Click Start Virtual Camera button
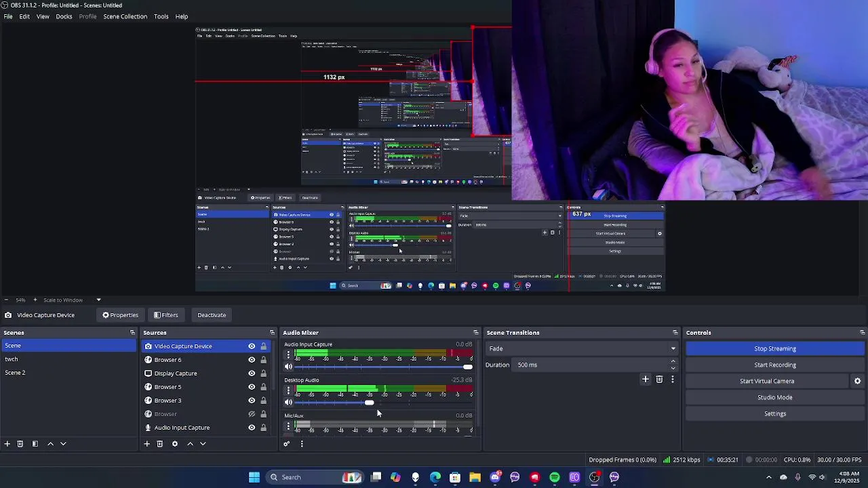This screenshot has width=868, height=488. [x=767, y=381]
